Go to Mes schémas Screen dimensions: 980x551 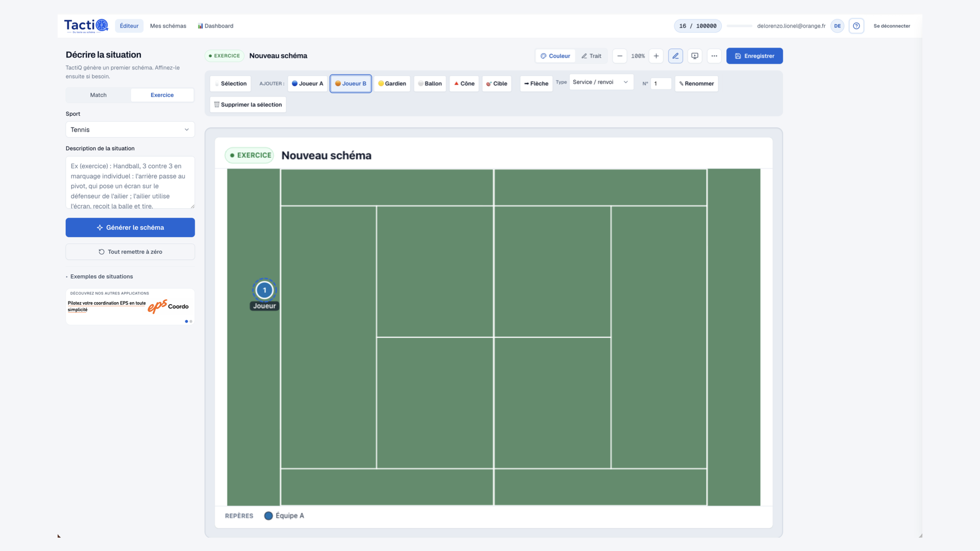click(168, 26)
